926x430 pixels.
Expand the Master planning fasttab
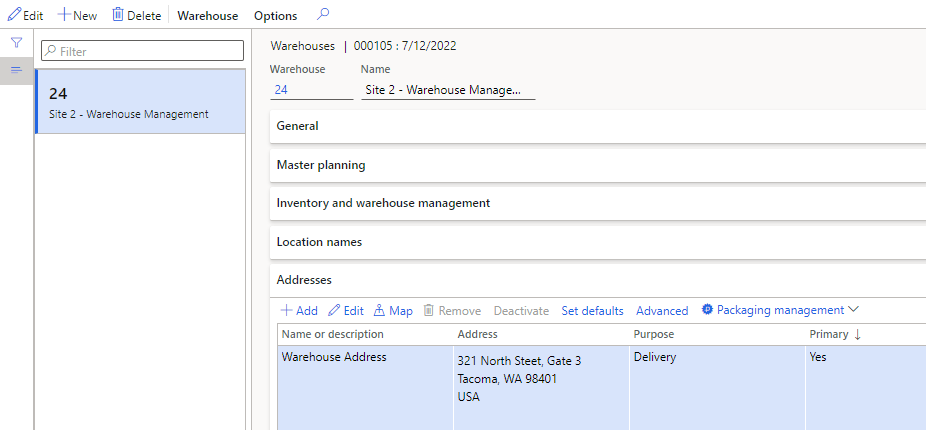tap(598, 165)
